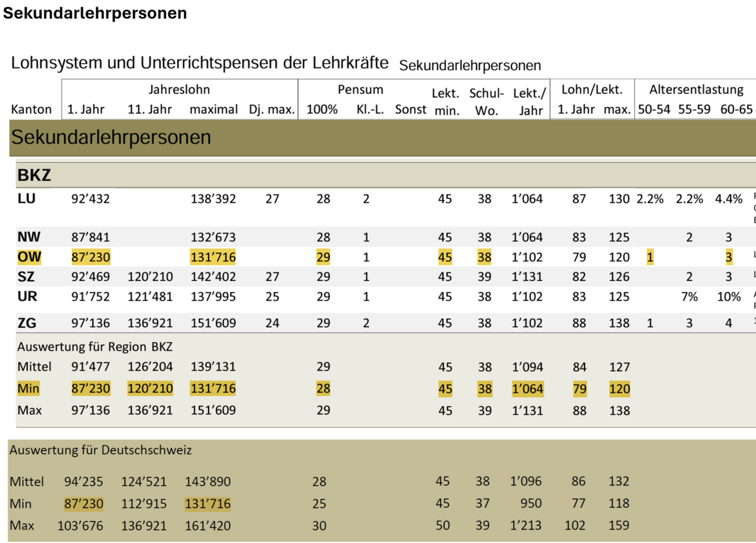Viewport: 756px width, 543px height.
Task: Select the Dj. max. column header
Action: click(x=272, y=110)
